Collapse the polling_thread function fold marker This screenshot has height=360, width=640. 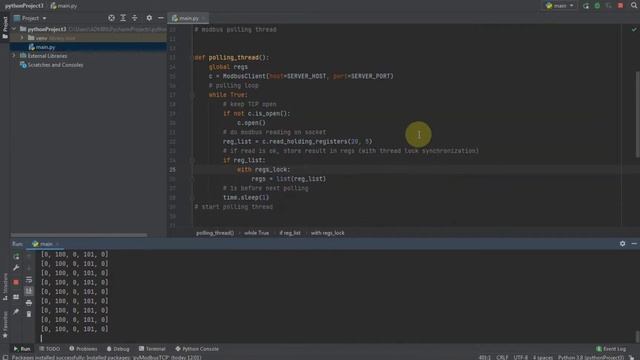click(x=192, y=58)
